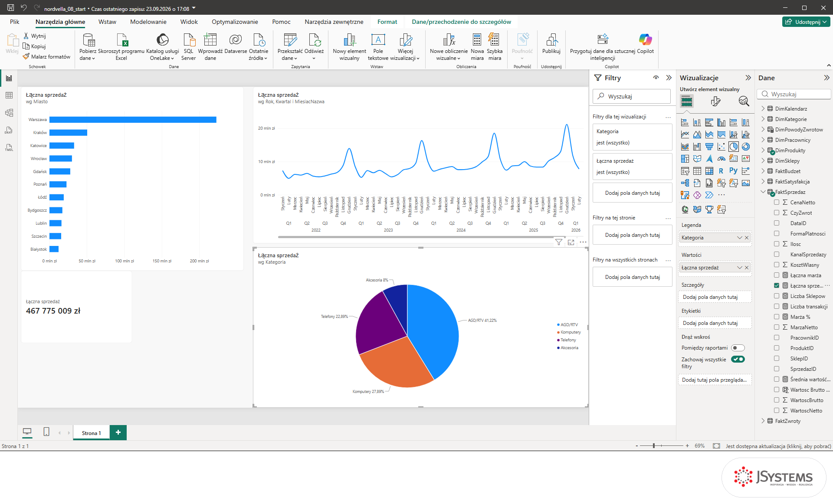Viewport: 833px width, 504px height.
Task: Click the Wyszukaj field in Dane pane
Action: coord(794,94)
